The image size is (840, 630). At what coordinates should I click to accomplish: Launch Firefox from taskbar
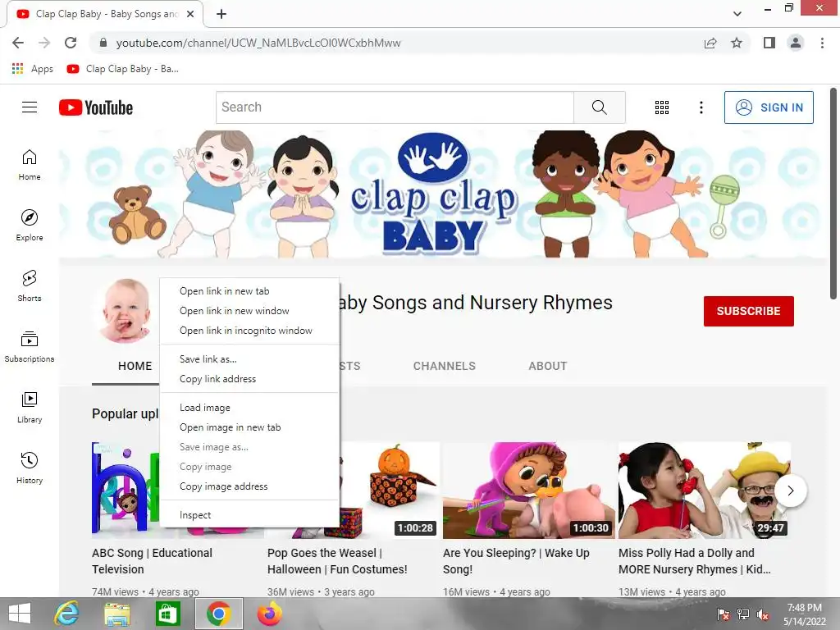click(269, 614)
